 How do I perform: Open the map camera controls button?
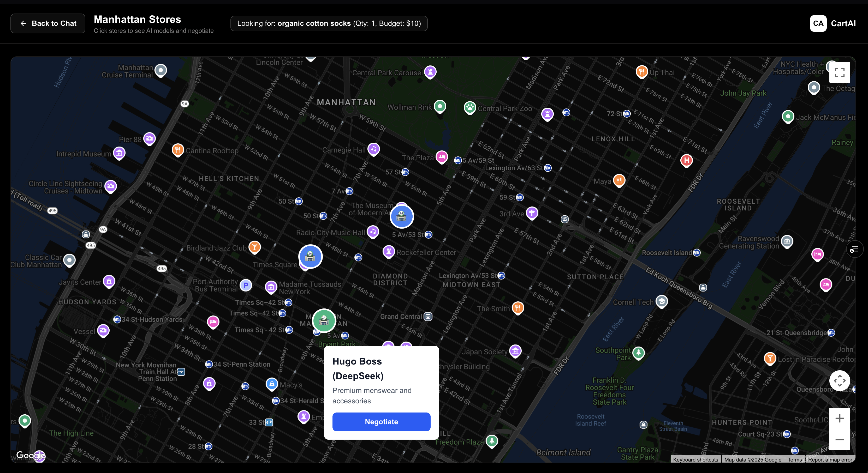point(839,381)
